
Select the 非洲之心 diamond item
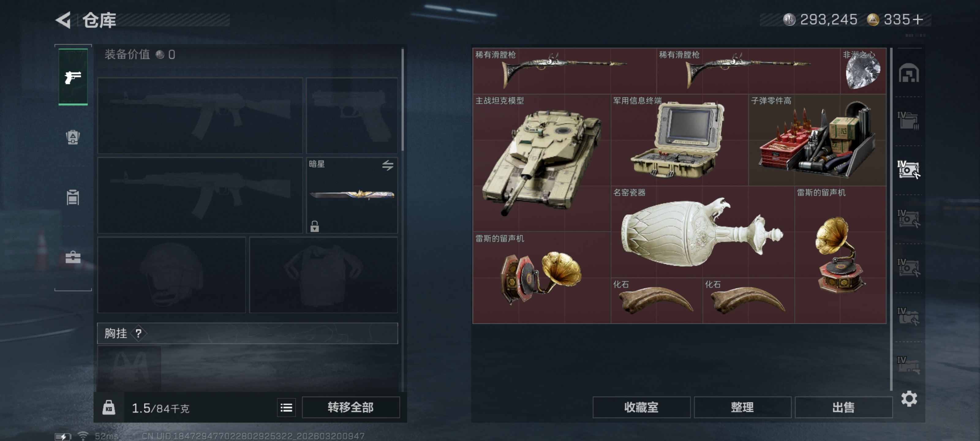[863, 71]
